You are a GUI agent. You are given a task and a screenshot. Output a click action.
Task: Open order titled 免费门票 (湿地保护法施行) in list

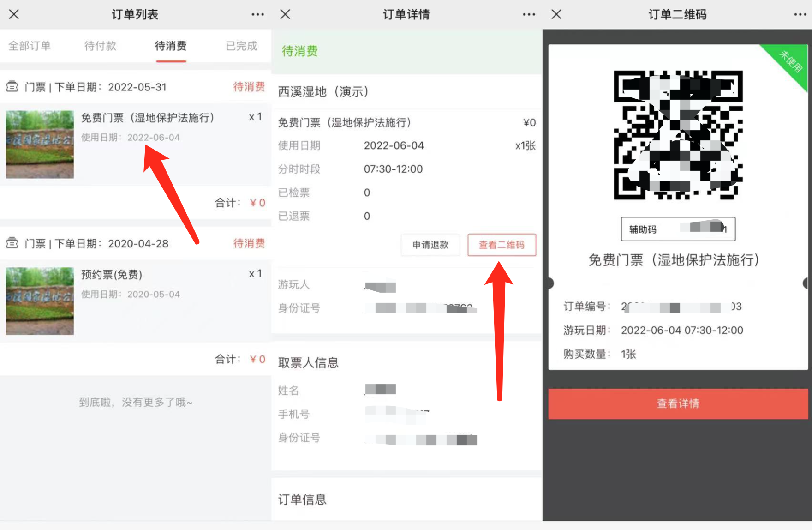148,118
